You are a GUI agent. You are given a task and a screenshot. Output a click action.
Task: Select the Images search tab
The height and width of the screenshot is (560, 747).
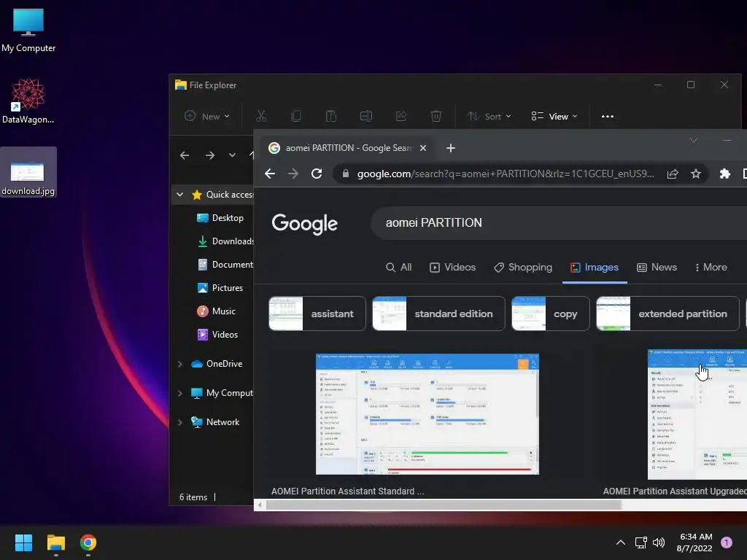click(594, 267)
